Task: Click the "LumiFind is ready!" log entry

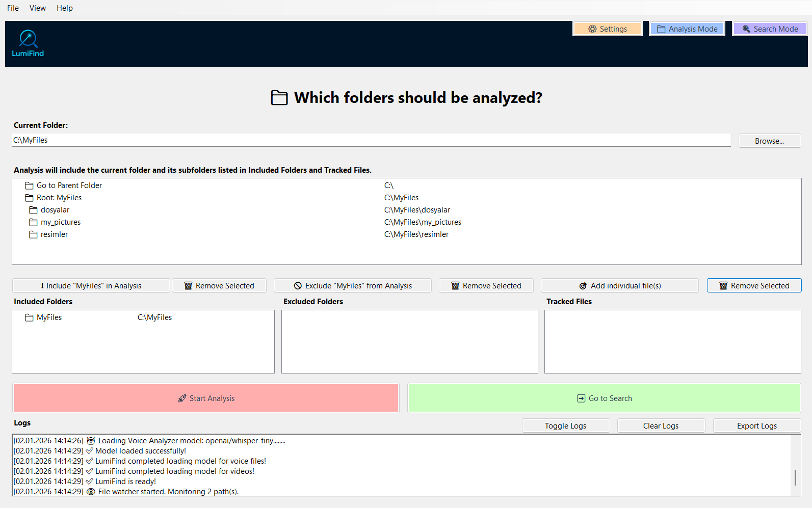Action: 85,482
